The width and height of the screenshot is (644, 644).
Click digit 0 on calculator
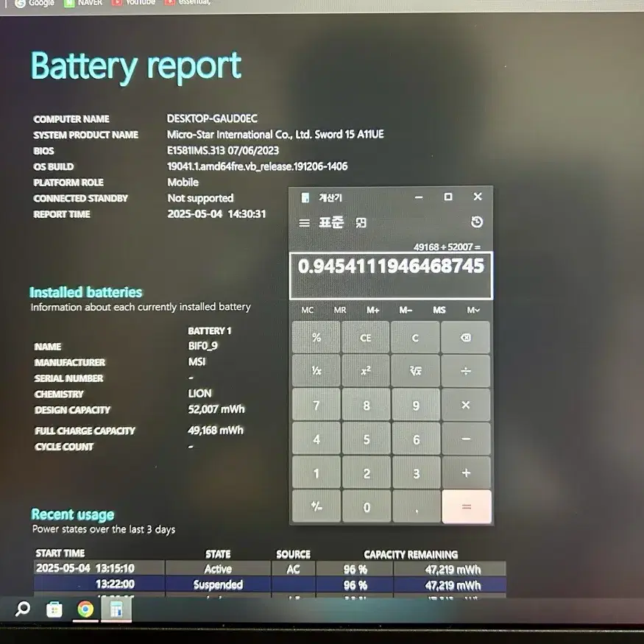367,507
